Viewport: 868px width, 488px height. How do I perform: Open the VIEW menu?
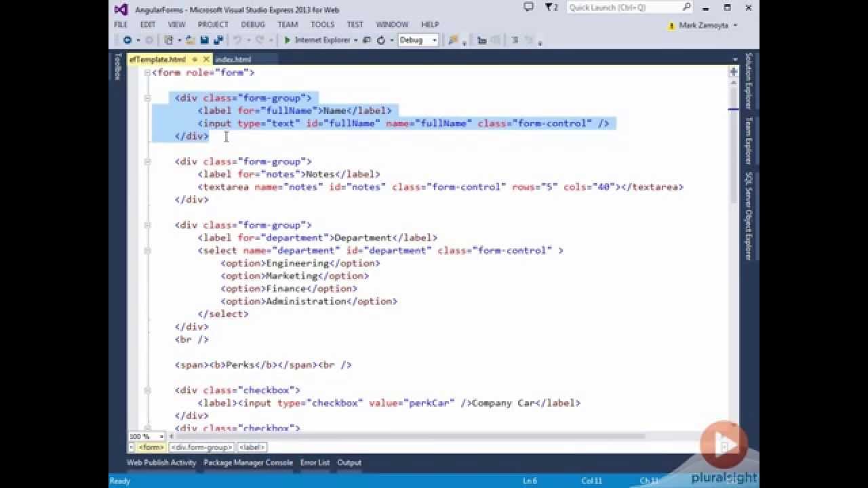(177, 24)
